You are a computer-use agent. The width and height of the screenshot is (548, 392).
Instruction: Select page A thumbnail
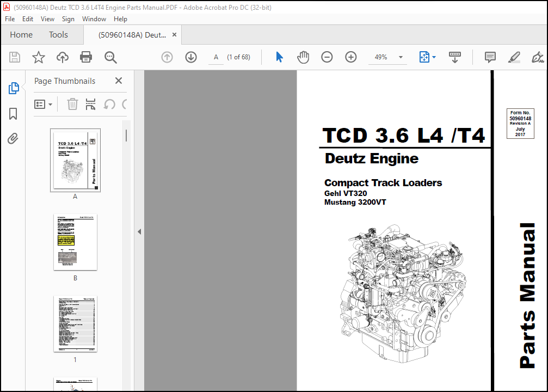click(x=75, y=160)
